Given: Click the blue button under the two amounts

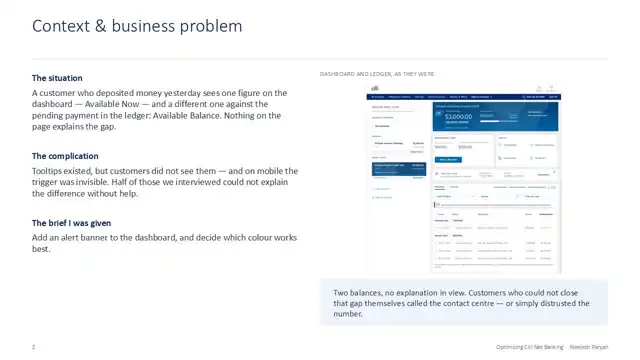Looking at the screenshot, I should pyautogui.click(x=448, y=160).
